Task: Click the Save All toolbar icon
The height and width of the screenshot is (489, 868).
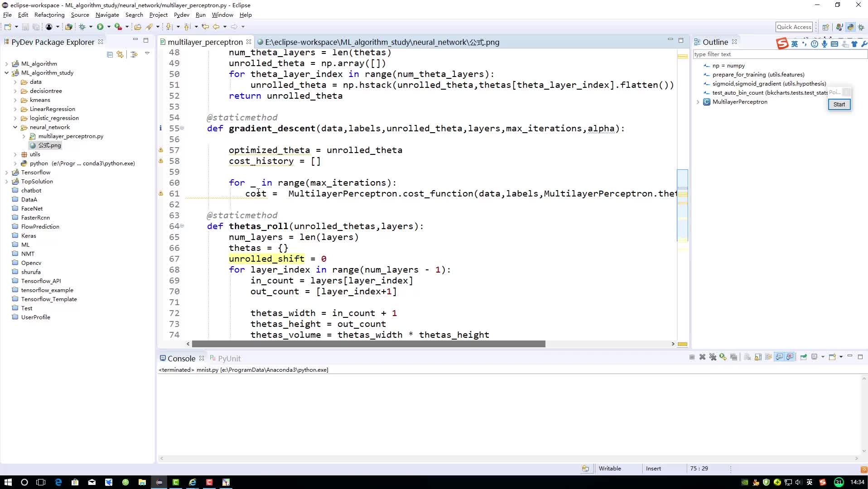Action: [36, 27]
